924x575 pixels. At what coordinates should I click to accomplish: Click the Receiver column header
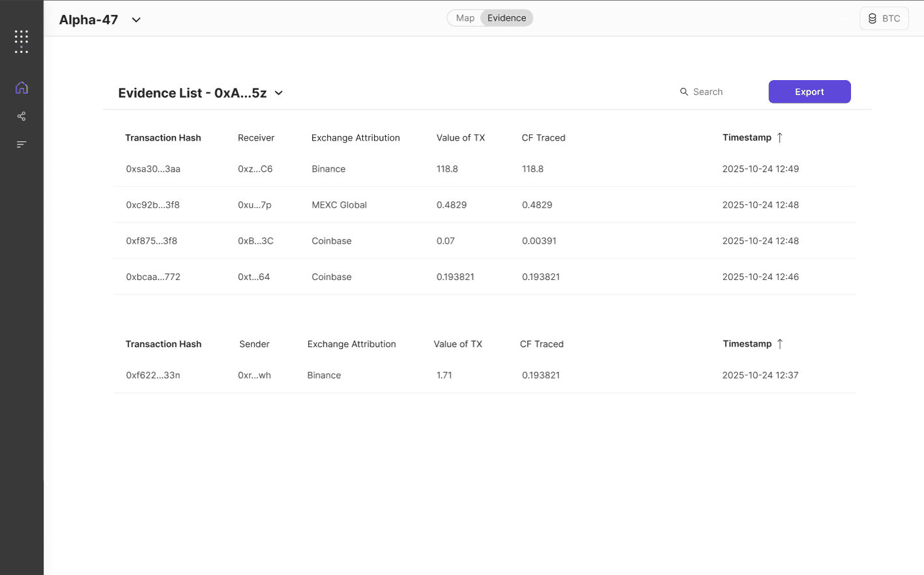coord(256,137)
